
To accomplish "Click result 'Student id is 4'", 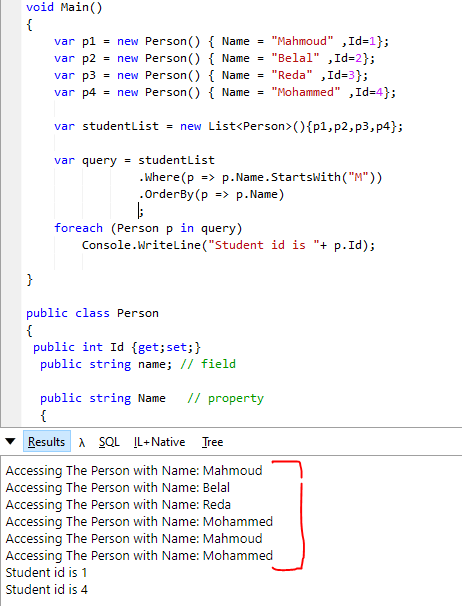I will tap(46, 589).
